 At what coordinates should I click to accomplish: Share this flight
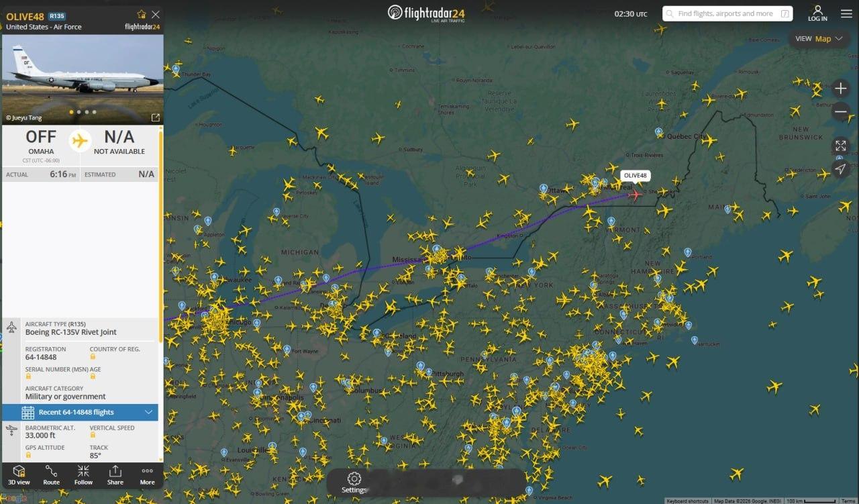[x=115, y=474]
